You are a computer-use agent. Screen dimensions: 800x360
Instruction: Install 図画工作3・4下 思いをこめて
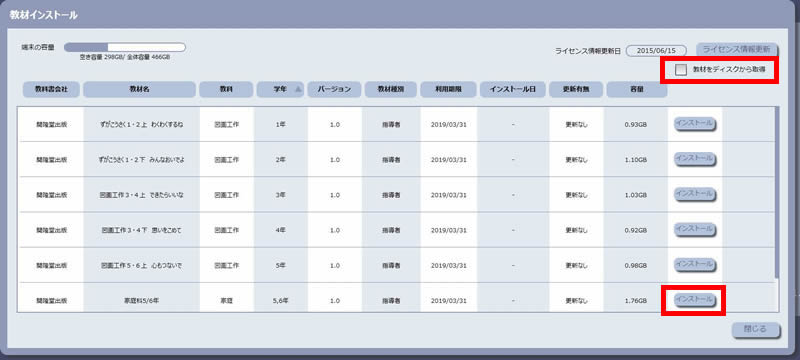click(x=694, y=229)
